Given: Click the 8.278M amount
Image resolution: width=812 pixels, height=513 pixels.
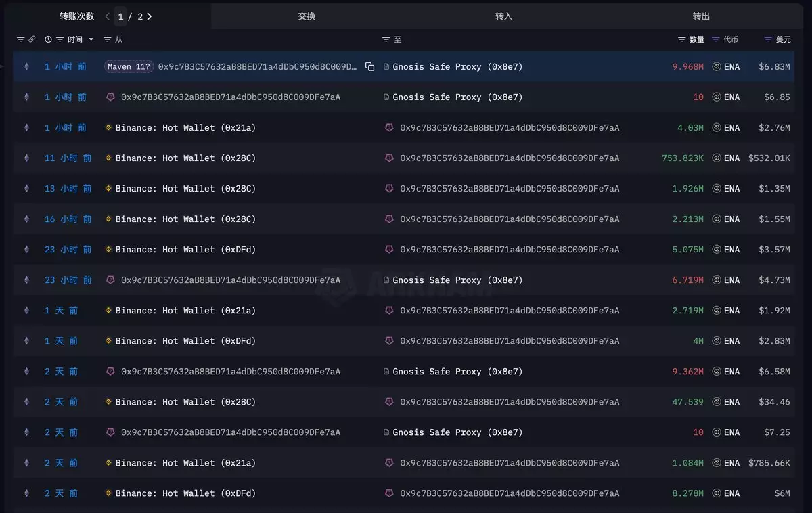Looking at the screenshot, I should coord(687,493).
